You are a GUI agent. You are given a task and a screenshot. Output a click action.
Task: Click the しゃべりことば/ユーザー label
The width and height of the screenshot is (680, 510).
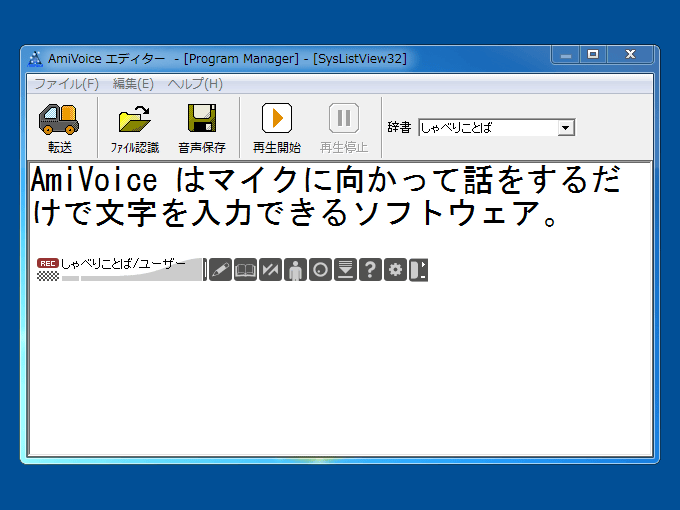[x=123, y=264]
